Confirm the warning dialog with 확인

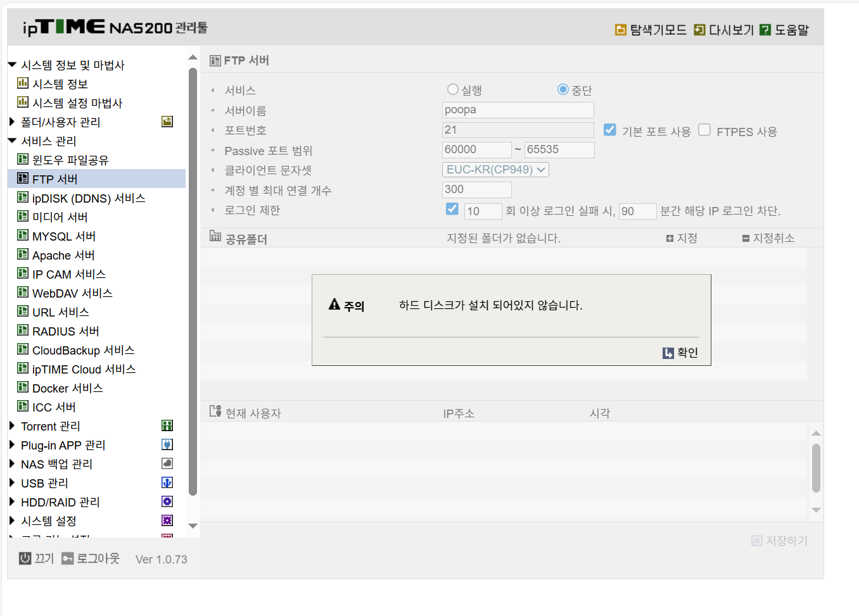click(680, 353)
